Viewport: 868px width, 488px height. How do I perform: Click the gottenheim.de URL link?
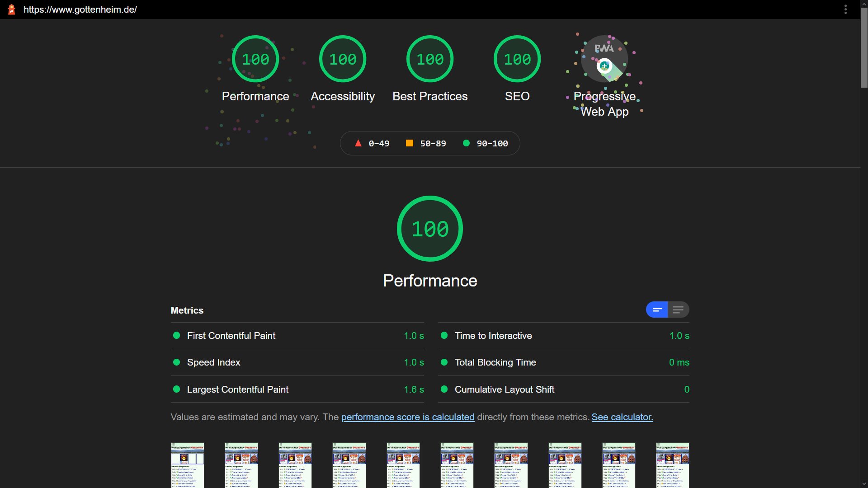tap(80, 9)
